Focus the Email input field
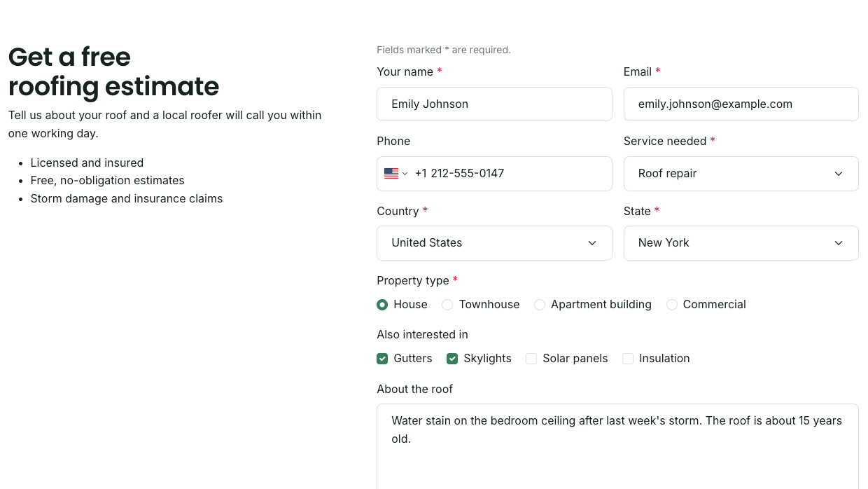Viewport: 868px width, 489px height. 741,104
